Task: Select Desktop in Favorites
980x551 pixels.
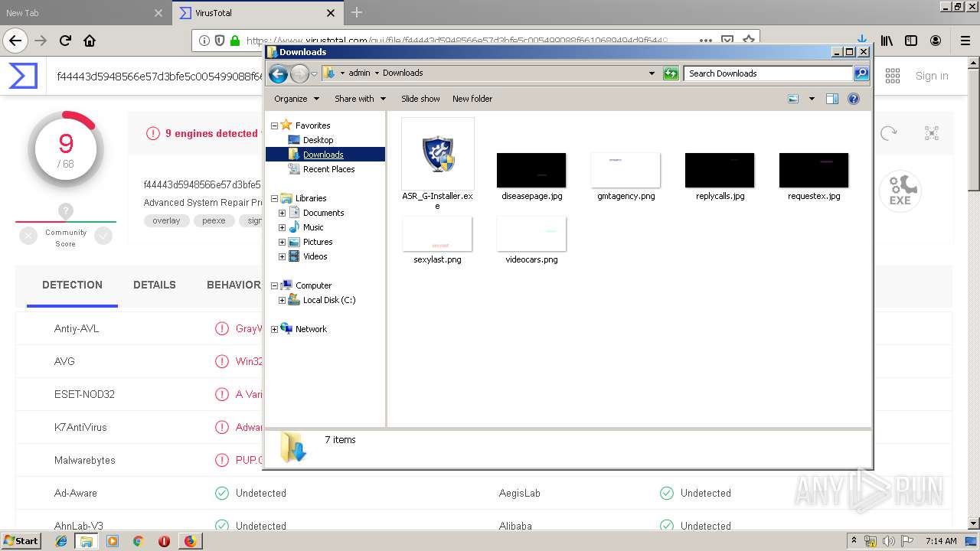Action: [318, 140]
